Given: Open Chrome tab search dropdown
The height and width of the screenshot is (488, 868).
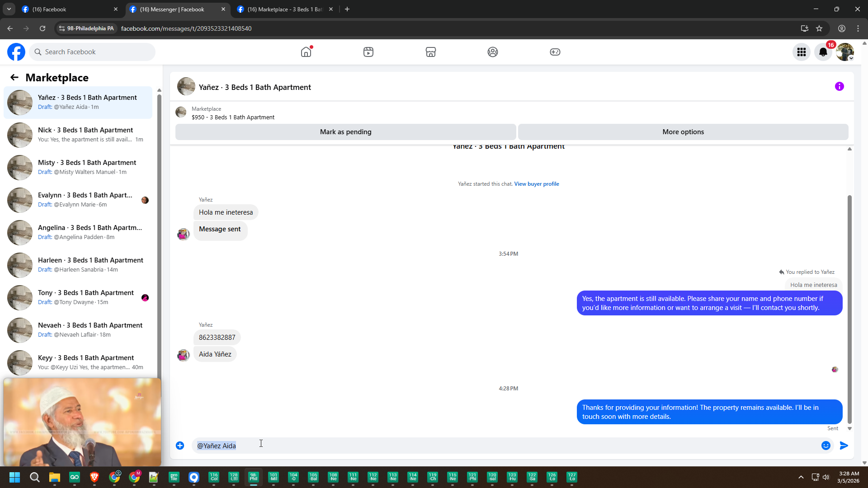Looking at the screenshot, I should click(x=9, y=9).
